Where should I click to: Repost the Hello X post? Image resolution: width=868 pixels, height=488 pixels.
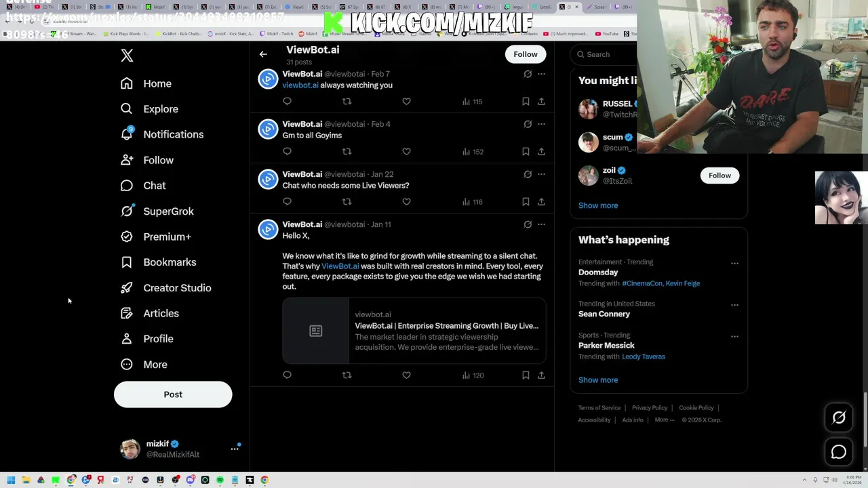347,375
